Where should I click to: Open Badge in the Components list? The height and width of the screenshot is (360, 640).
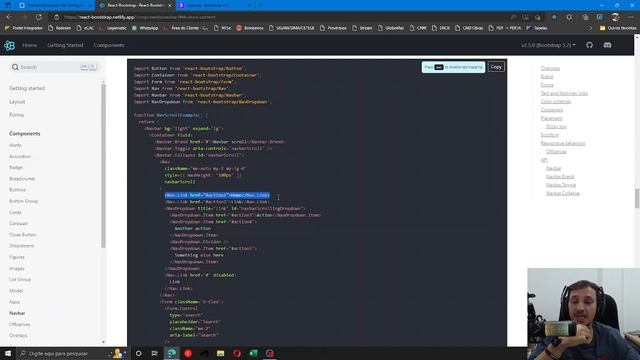16,167
